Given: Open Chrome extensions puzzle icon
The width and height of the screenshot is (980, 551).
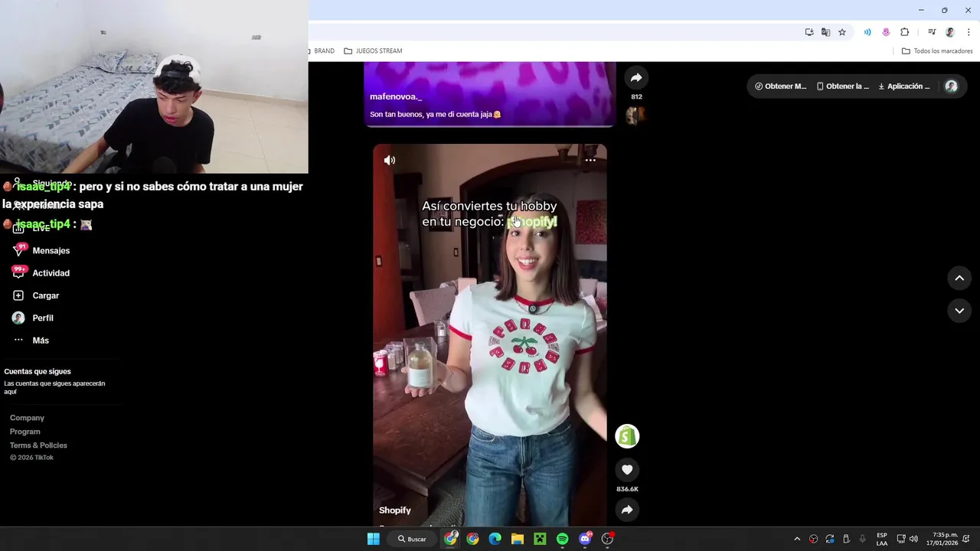Looking at the screenshot, I should tap(905, 32).
